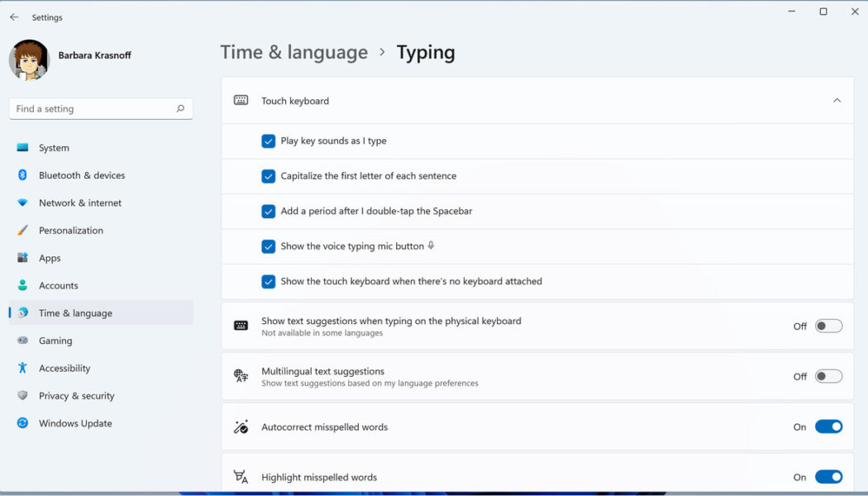Screen dimensions: 868x496
Task: Click the back arrow in Settings
Action: point(13,17)
